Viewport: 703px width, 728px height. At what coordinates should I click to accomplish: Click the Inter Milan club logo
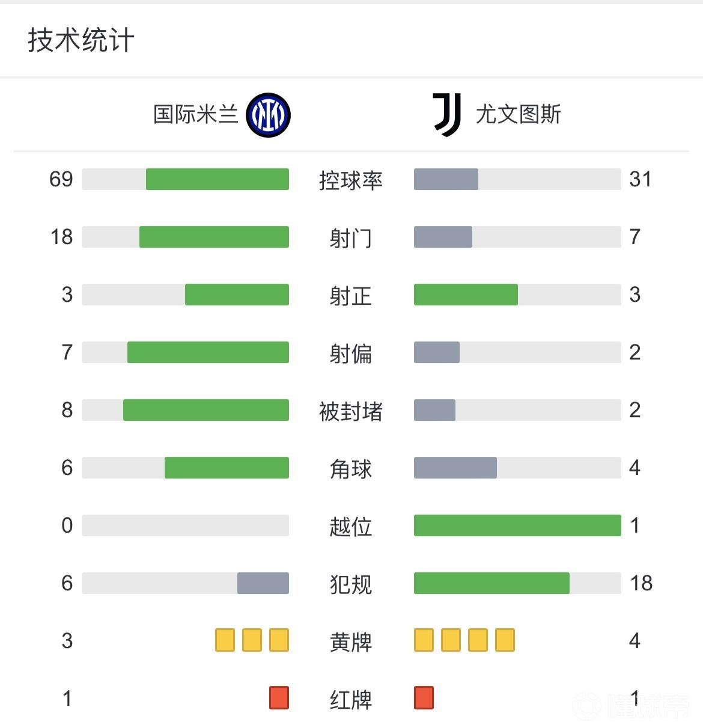[x=268, y=115]
